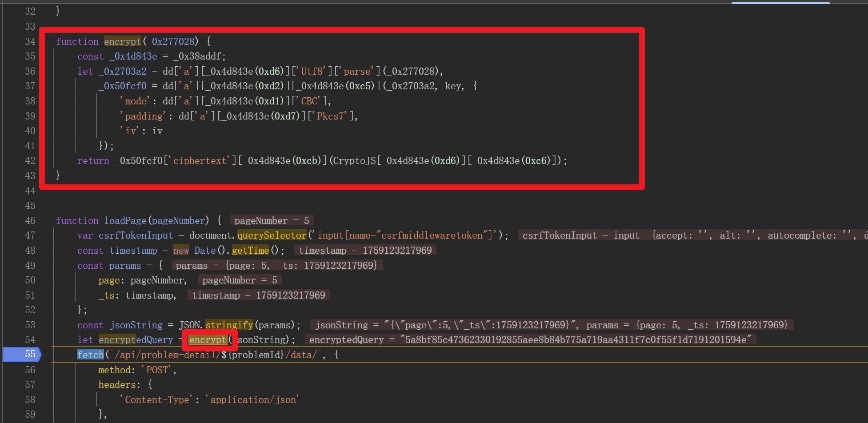Click the 'CBC' string on line 38
The height and width of the screenshot is (423, 868).
point(309,101)
